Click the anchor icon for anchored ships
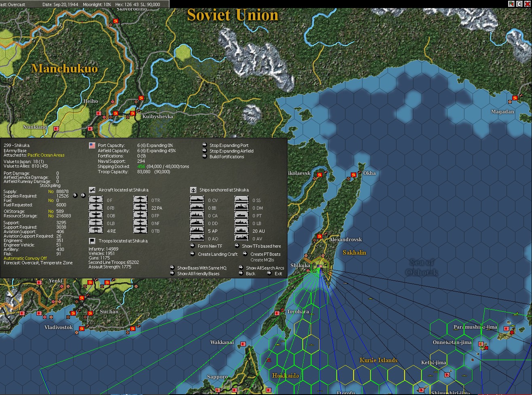 point(193,190)
